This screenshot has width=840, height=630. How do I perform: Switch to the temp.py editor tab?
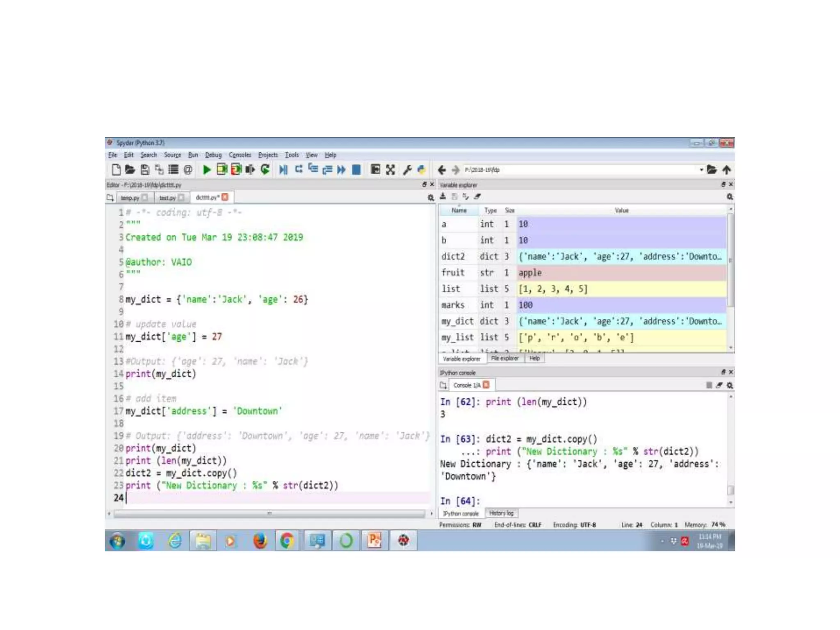click(x=130, y=198)
